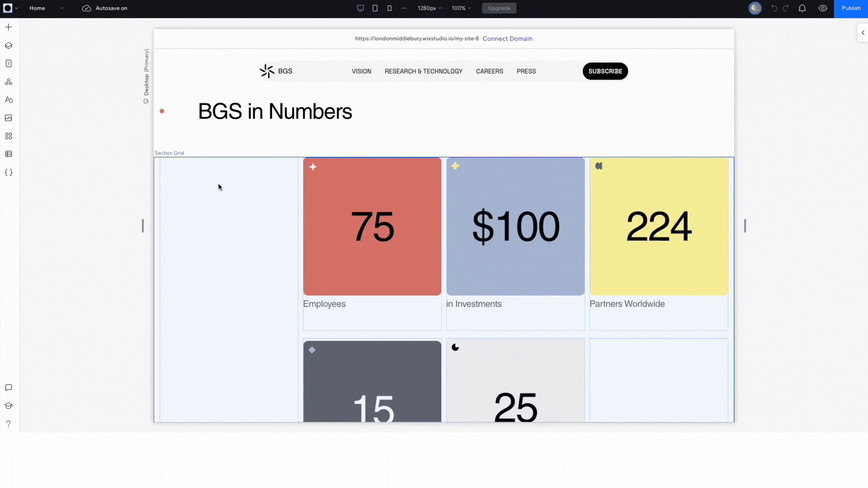868x488 pixels.
Task: Open the Pages panel icon
Action: 9,64
